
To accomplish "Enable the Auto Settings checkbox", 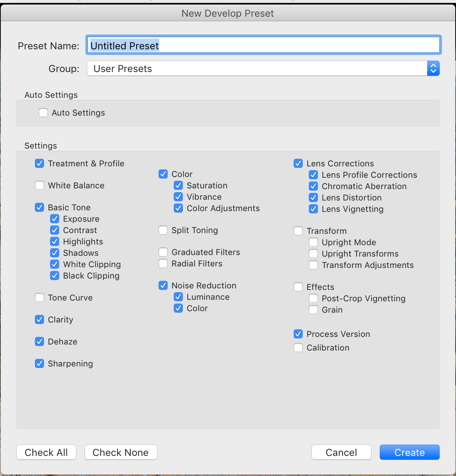I will pos(43,113).
